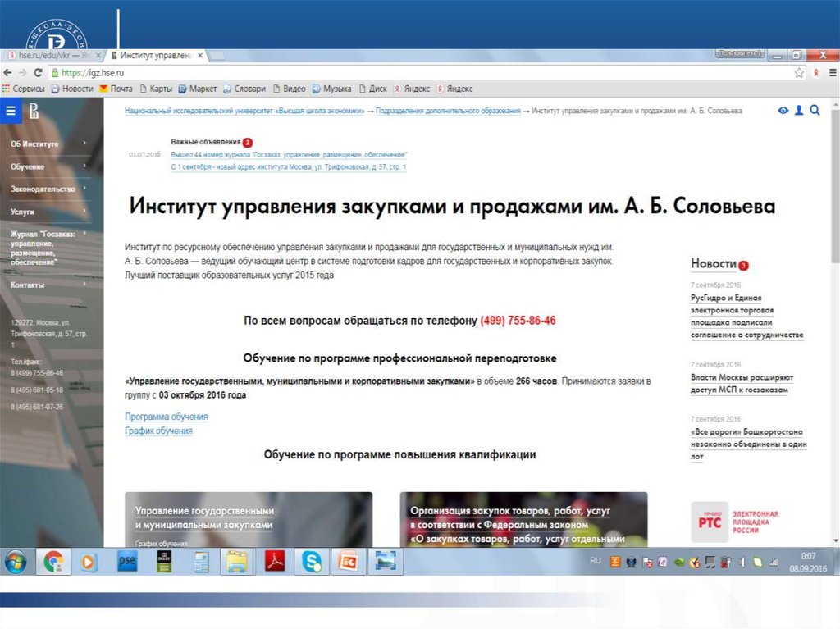Click the HSE logo in the sidebar

pyautogui.click(x=34, y=112)
